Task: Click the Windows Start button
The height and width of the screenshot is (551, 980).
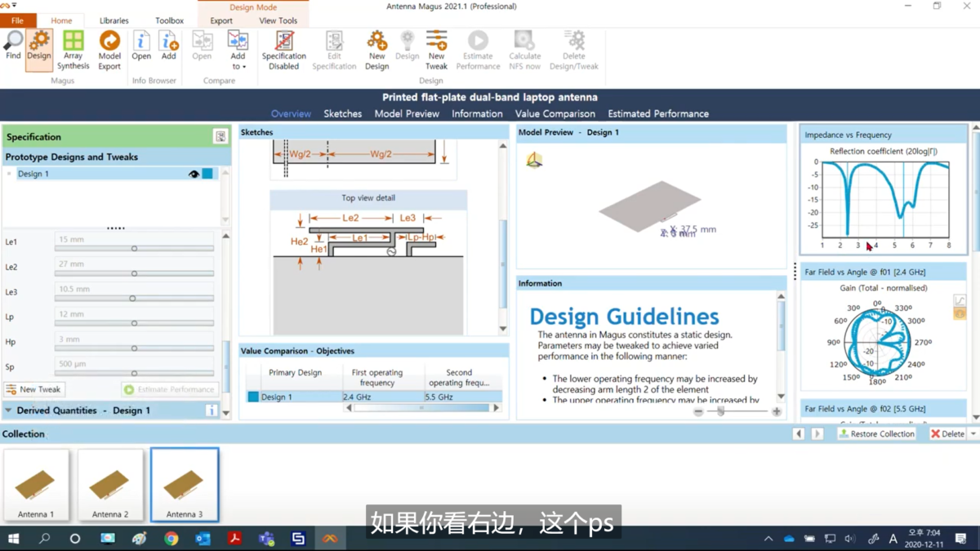Action: [13, 539]
